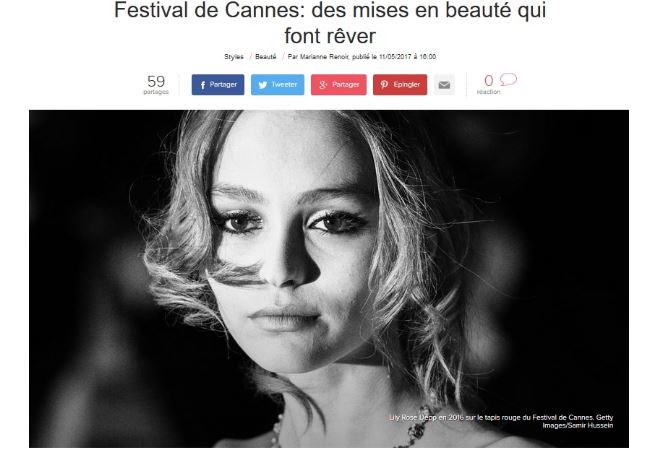Tweet the article using the Tweeter button

(277, 85)
